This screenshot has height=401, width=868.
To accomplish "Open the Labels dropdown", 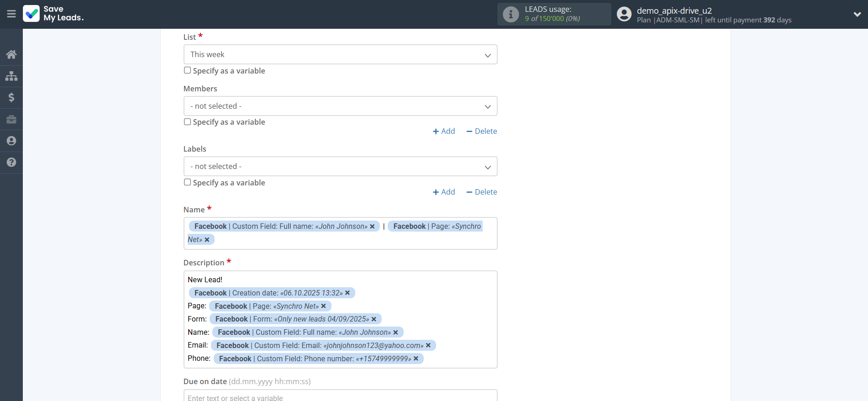I will (x=340, y=167).
